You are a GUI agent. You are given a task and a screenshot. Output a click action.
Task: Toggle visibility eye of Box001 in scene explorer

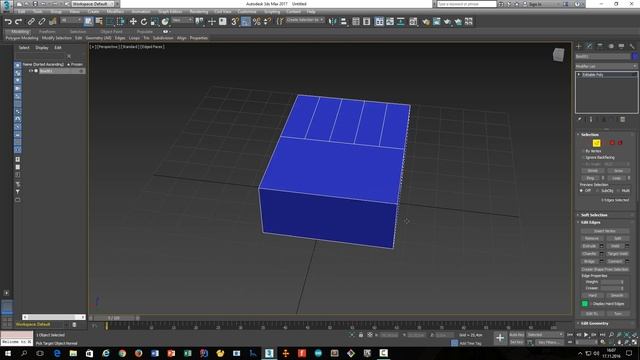point(30,71)
